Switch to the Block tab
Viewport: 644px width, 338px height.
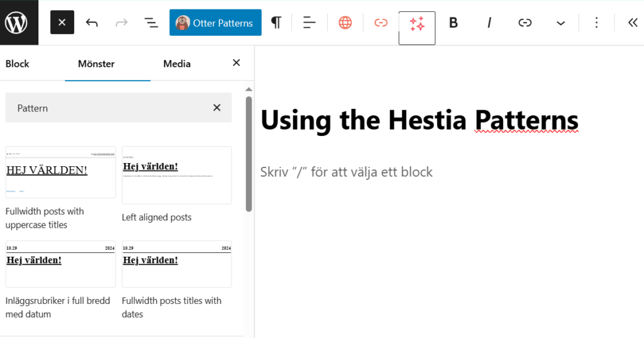(x=18, y=64)
